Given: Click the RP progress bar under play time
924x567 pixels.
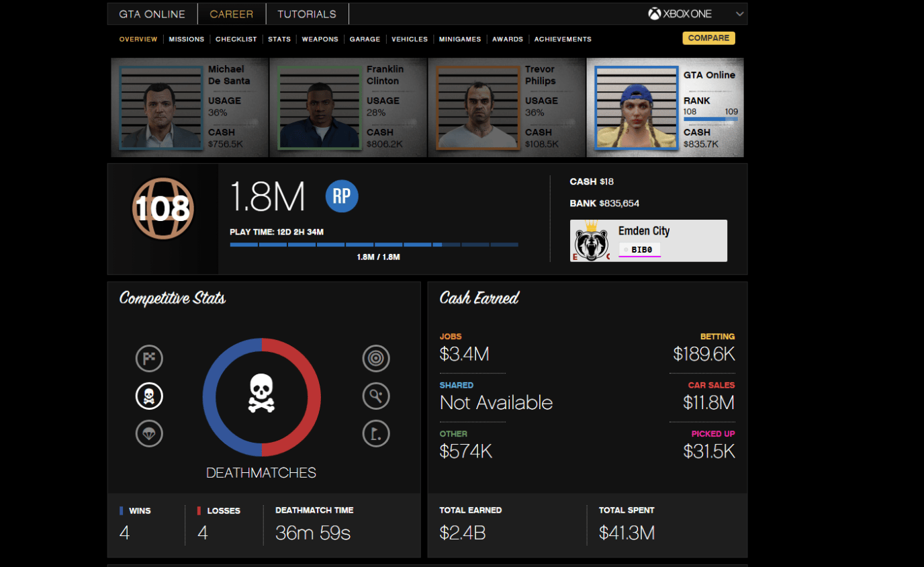Looking at the screenshot, I should 374,245.
